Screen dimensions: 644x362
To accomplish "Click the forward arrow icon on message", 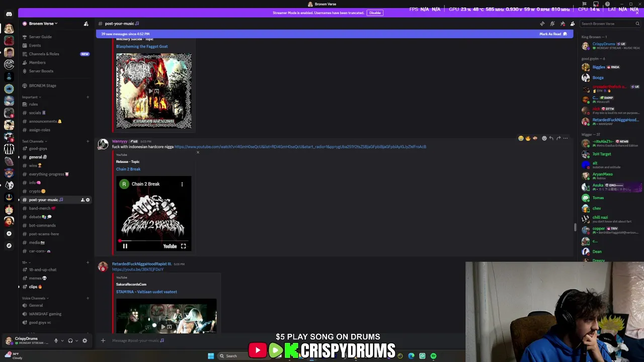I will point(558,138).
